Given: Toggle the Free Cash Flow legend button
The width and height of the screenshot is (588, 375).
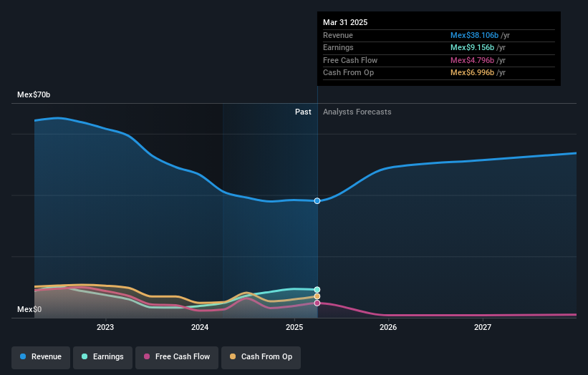Looking at the screenshot, I should (177, 357).
